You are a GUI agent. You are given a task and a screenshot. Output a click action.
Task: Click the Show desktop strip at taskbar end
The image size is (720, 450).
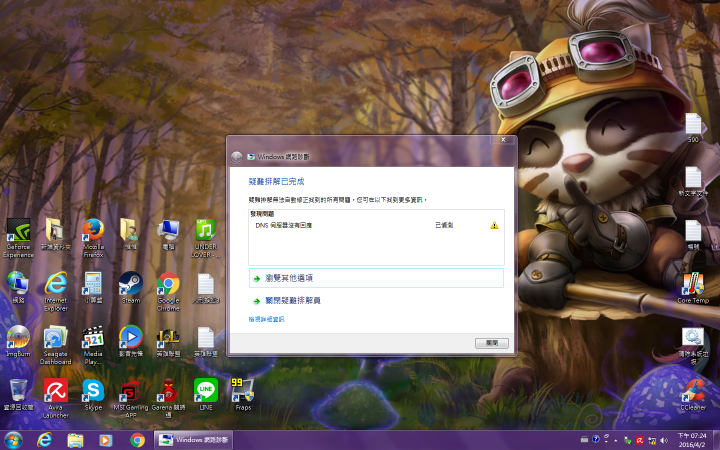click(716, 440)
